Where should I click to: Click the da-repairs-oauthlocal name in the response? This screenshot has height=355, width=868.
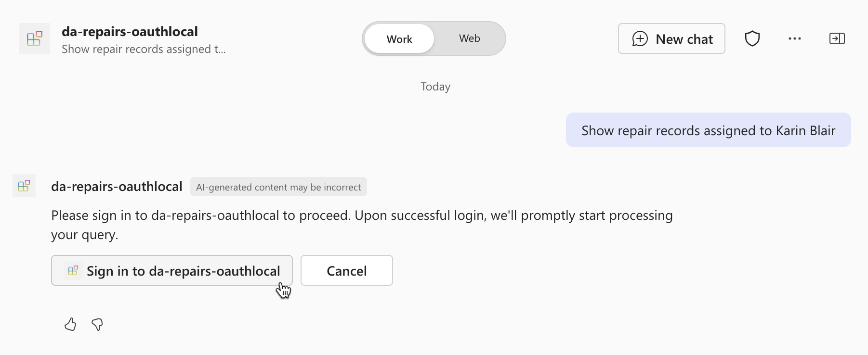pyautogui.click(x=117, y=187)
